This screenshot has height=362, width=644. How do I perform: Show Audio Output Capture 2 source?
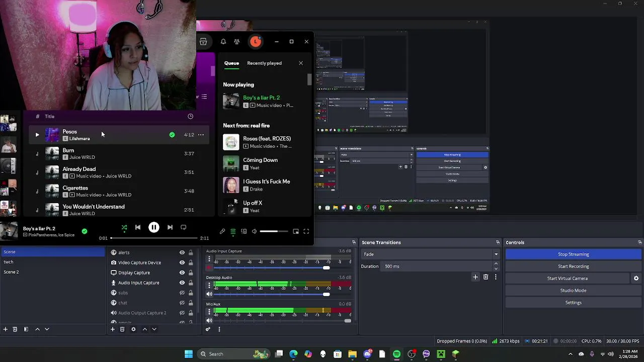[182, 313]
